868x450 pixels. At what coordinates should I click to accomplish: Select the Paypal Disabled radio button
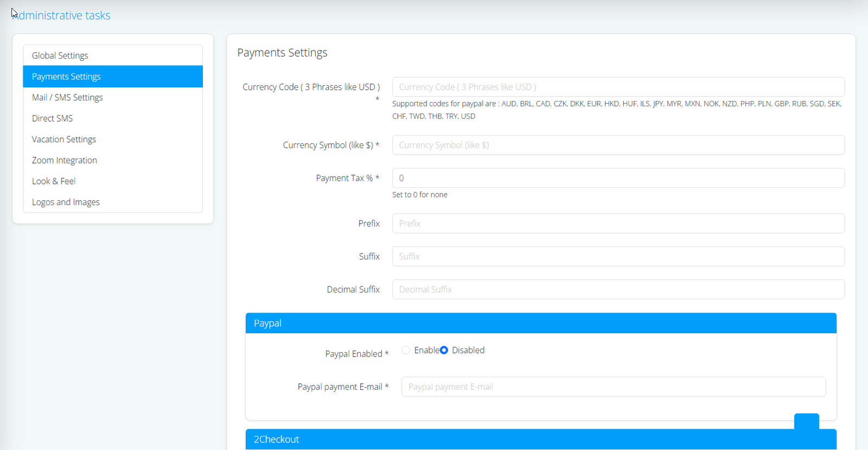(444, 350)
